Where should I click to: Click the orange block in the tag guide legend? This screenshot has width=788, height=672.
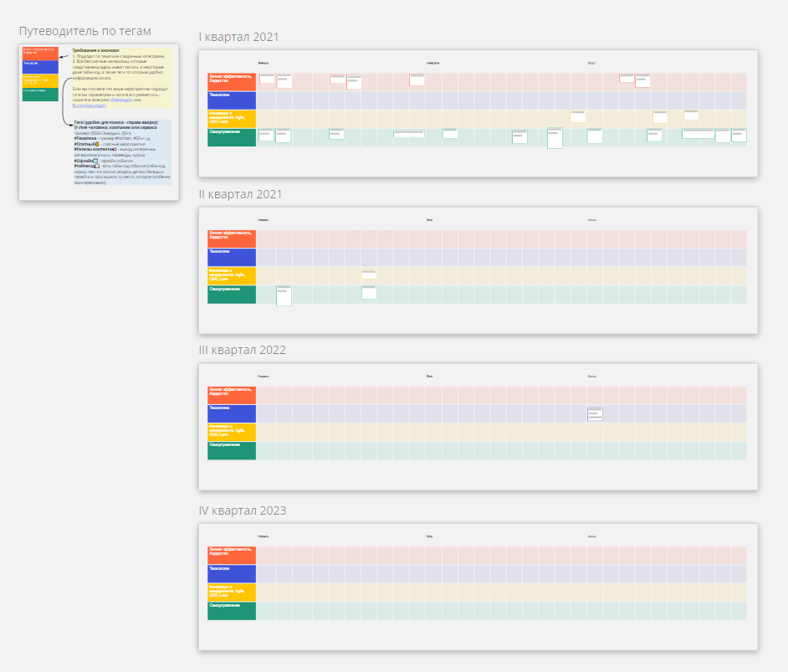click(40, 54)
